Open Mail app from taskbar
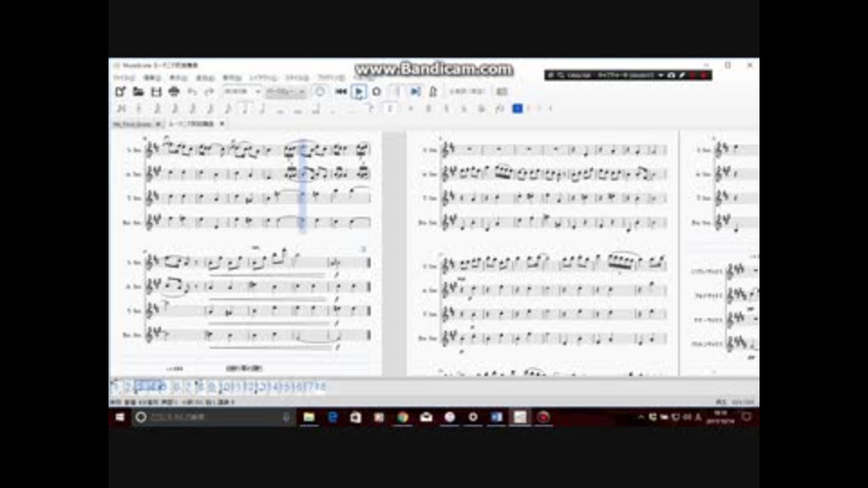The width and height of the screenshot is (868, 488). coord(426,418)
